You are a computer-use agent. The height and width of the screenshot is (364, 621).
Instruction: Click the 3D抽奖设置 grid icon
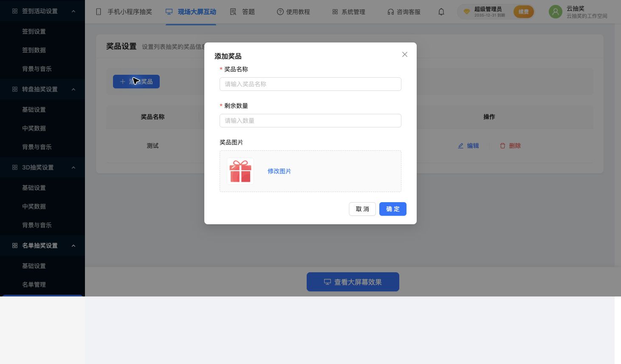tap(15, 167)
